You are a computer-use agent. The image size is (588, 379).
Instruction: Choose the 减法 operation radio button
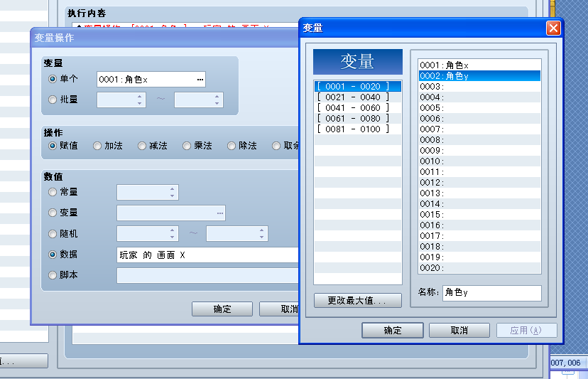coord(142,146)
